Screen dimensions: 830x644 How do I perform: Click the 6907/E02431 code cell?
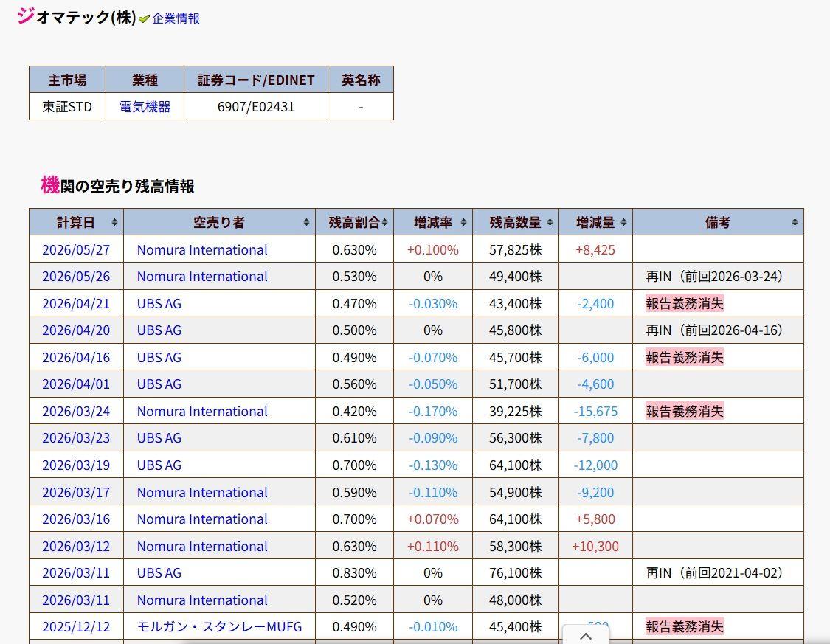[x=256, y=107]
